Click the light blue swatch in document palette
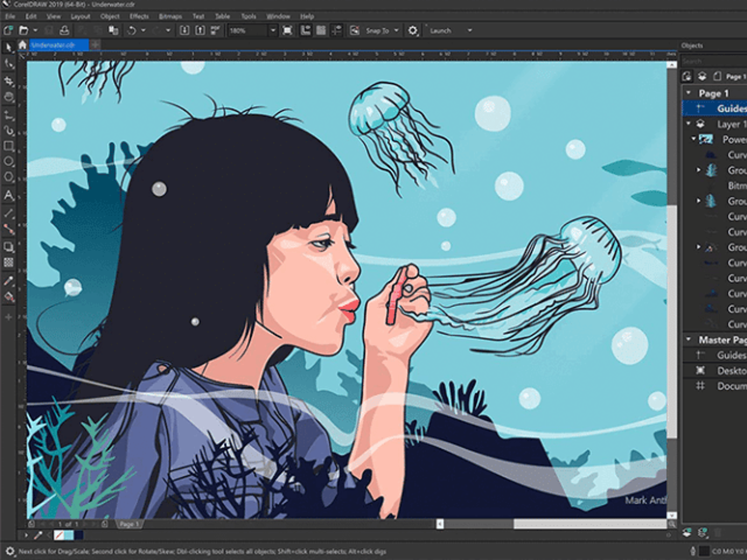Screen dimensions: 747x560 [68, 535]
